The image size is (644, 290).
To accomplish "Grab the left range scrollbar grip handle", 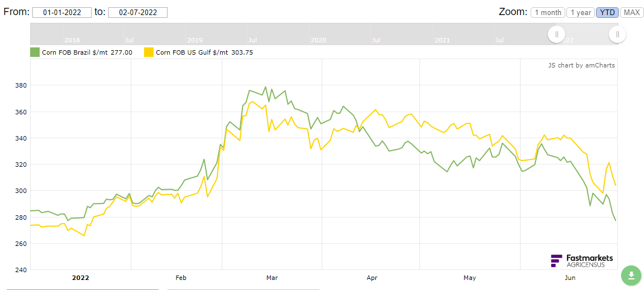I will click(556, 35).
